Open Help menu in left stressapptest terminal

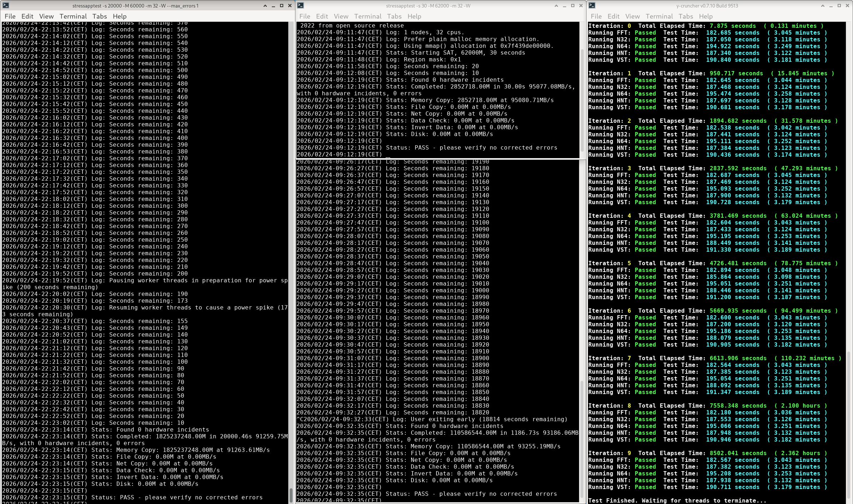[120, 16]
